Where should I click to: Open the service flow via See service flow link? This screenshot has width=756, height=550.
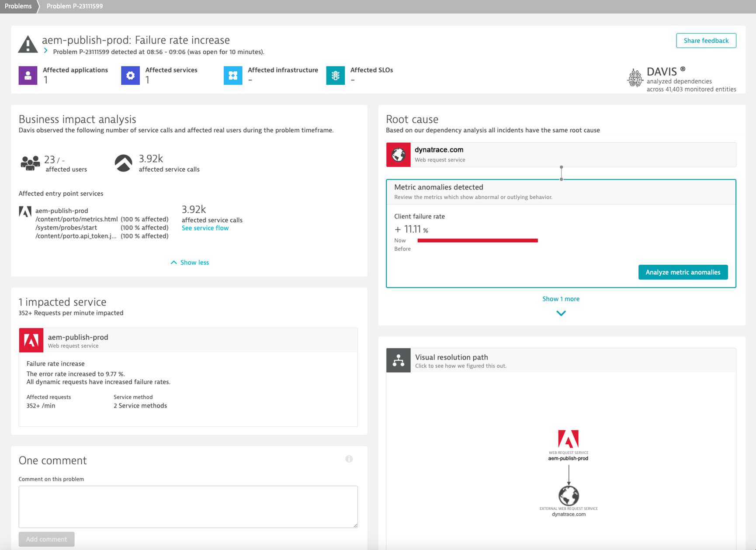(205, 228)
